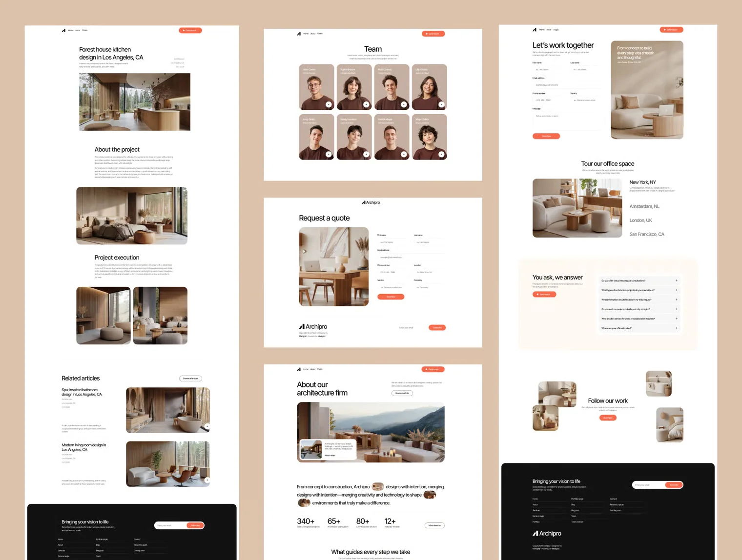Click the orange button under Follow our work
Image resolution: width=742 pixels, height=560 pixels.
[x=608, y=418]
